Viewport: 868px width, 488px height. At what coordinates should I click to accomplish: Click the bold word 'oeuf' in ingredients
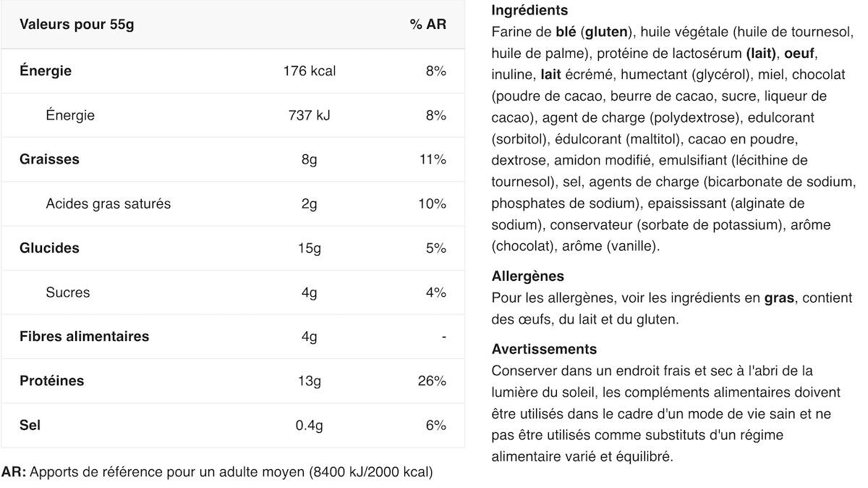click(x=800, y=54)
